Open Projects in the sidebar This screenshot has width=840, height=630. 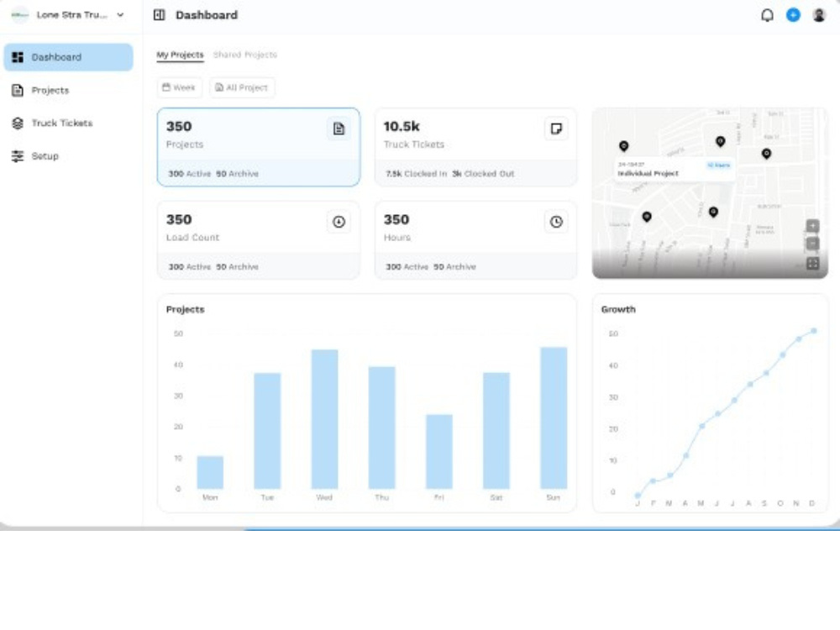point(69,90)
